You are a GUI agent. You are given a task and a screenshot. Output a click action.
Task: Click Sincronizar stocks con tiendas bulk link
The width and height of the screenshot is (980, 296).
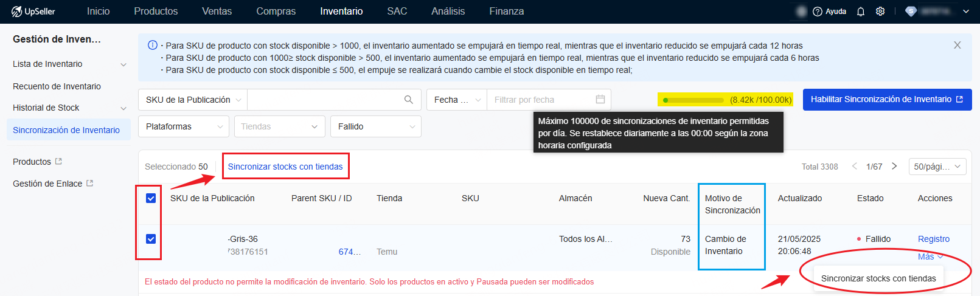pyautogui.click(x=285, y=167)
